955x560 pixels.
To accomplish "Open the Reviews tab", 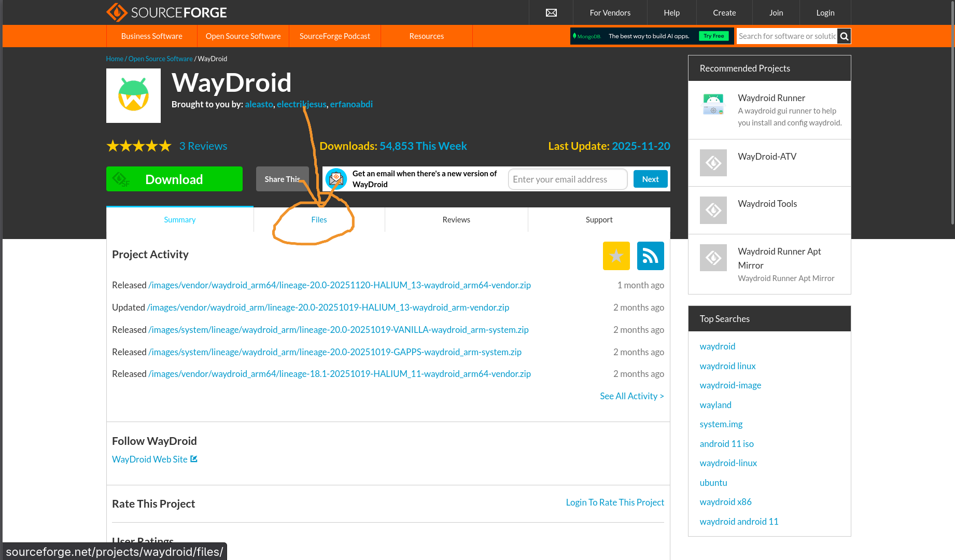I will click(x=456, y=219).
